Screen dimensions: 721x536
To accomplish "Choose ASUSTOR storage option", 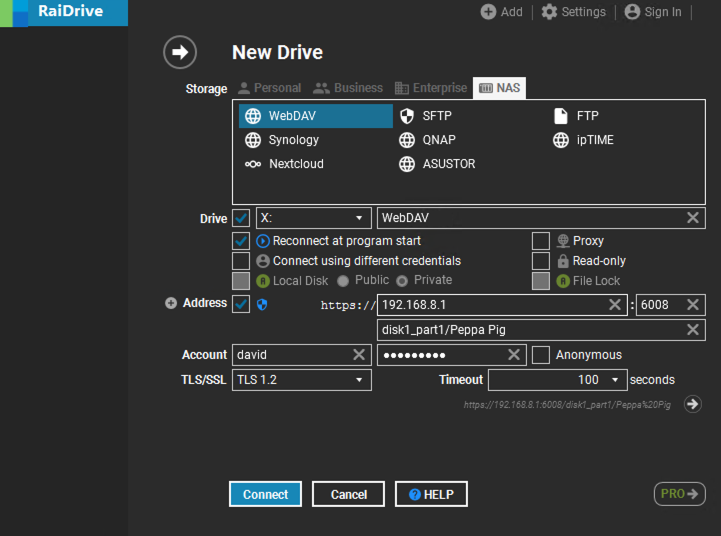I will click(x=437, y=164).
